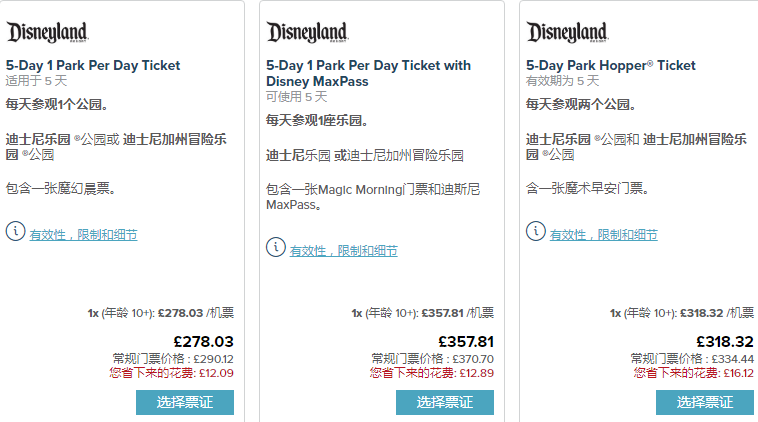Click Disneyland logo on Park Hopper card
Viewport: 758px width, 422px height.
point(567,34)
